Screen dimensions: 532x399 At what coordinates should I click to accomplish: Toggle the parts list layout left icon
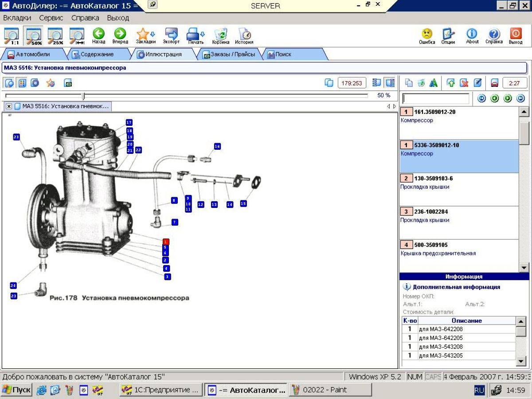(x=377, y=82)
